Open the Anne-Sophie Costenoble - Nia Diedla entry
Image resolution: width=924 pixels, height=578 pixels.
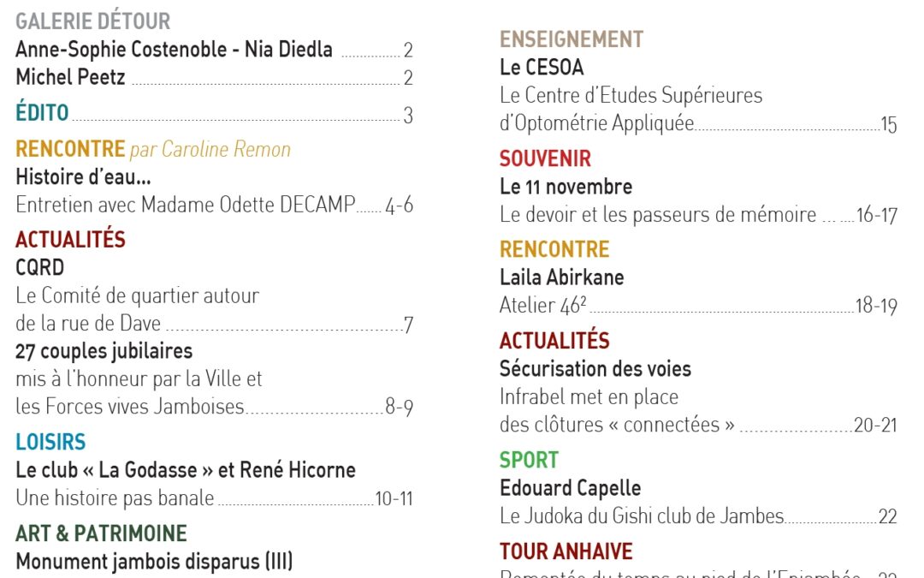[x=174, y=49]
